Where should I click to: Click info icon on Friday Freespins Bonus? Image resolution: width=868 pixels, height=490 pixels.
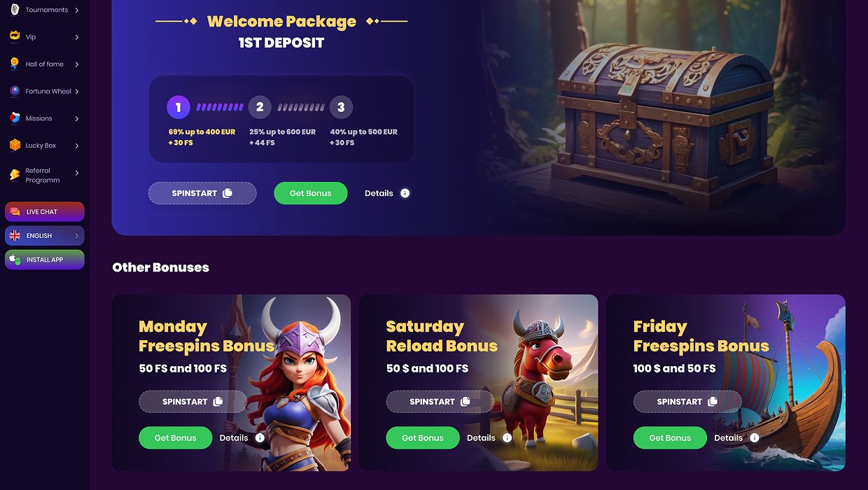[755, 438]
